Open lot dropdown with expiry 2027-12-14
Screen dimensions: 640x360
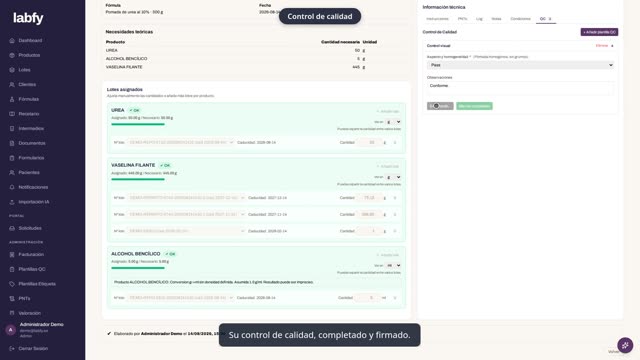coord(186,198)
